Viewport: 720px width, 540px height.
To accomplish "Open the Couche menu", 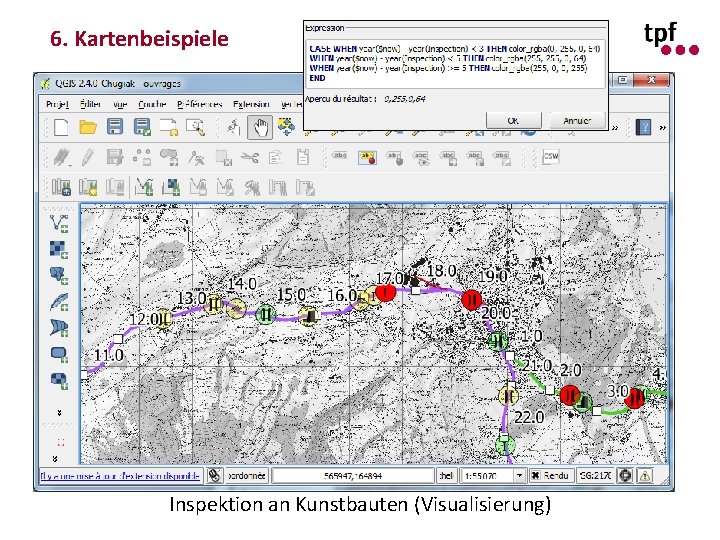I will point(152,104).
